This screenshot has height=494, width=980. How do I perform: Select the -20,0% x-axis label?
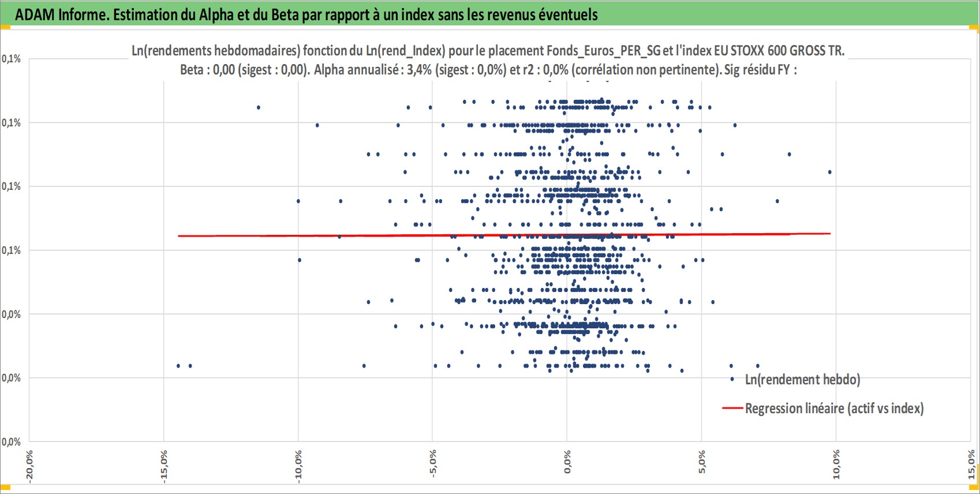click(29, 466)
